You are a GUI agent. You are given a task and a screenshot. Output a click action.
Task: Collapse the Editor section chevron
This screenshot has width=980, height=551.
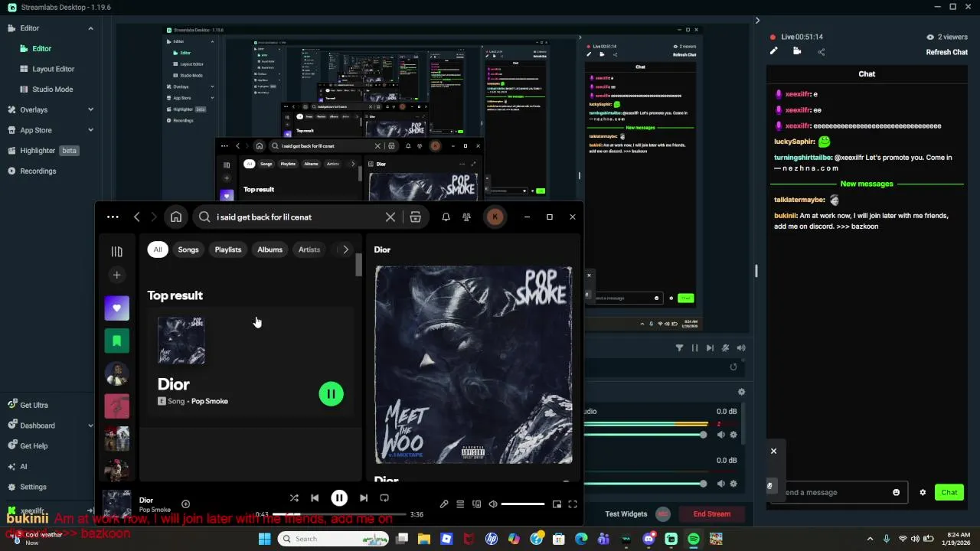pos(90,28)
